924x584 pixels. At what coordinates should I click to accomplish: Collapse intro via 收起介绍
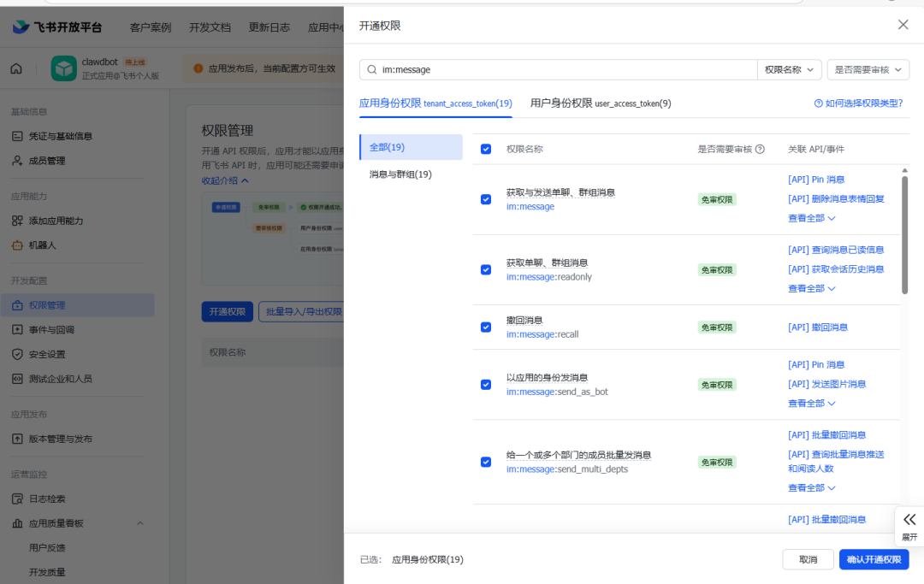coord(225,180)
